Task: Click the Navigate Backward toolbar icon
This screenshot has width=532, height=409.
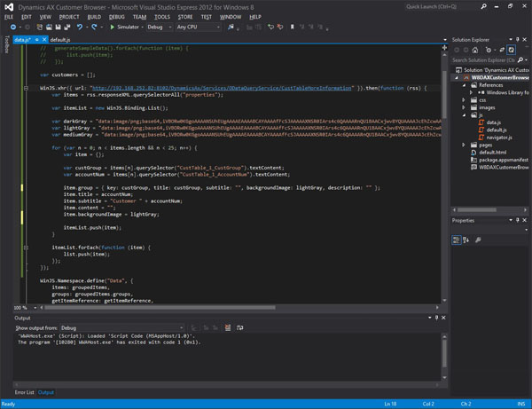Action: pos(13,27)
